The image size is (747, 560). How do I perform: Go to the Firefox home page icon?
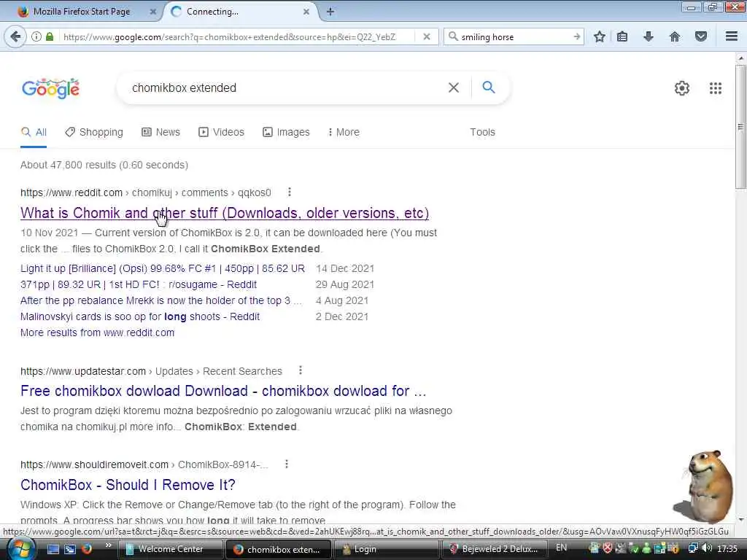(x=675, y=36)
